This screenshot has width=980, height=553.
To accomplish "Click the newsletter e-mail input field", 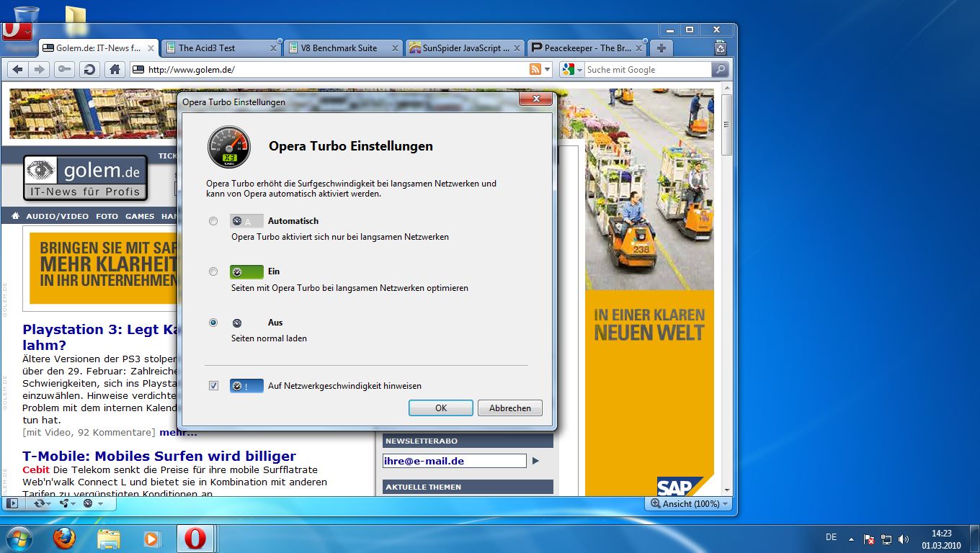I will pyautogui.click(x=454, y=461).
